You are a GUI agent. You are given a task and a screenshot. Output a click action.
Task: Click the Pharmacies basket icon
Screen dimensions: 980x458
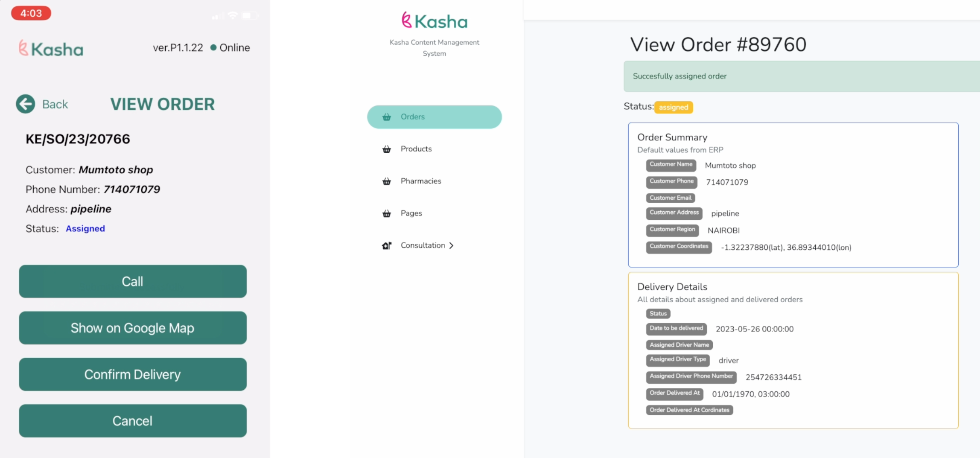(387, 181)
